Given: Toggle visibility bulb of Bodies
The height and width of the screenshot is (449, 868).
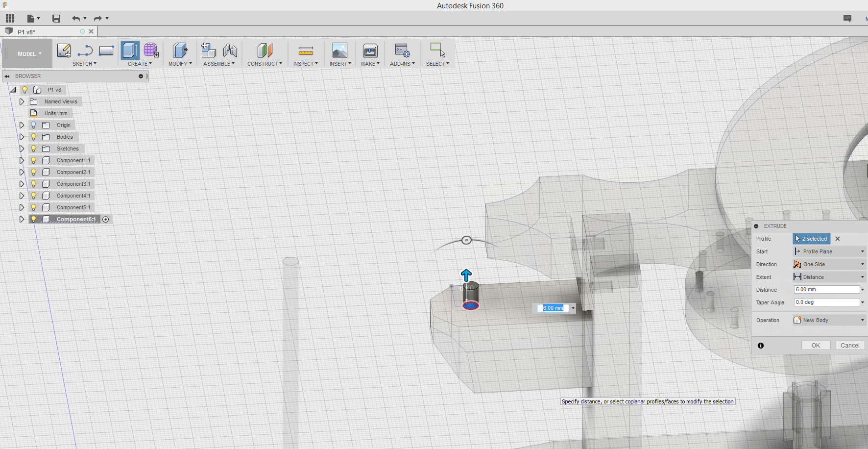Looking at the screenshot, I should point(33,137).
